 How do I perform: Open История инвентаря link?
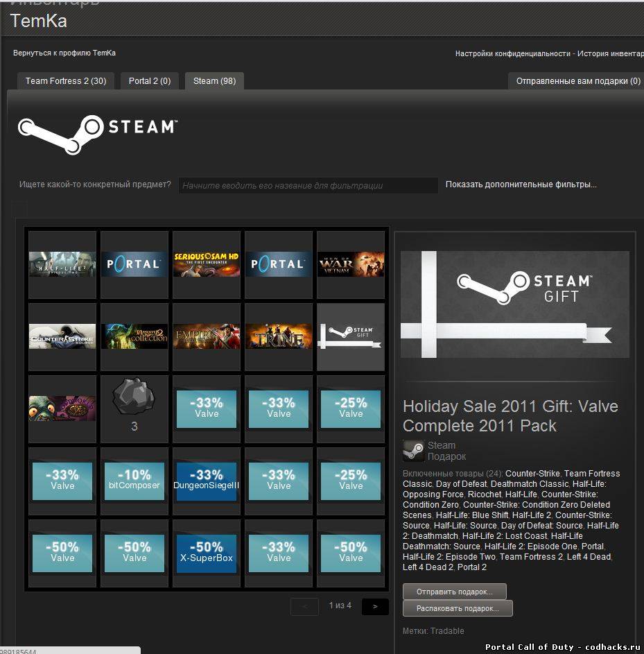(611, 53)
